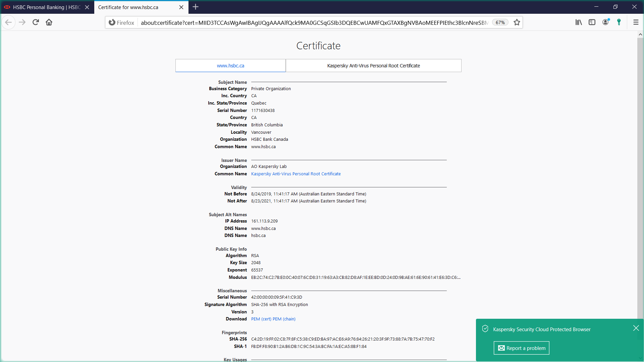
Task: Open the Kaspersky issuer Common Name link
Action: (296, 174)
